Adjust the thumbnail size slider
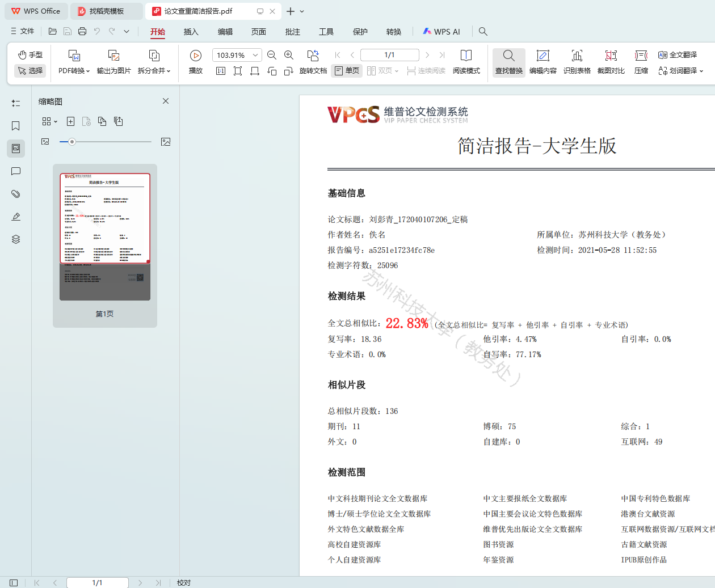 [x=72, y=142]
